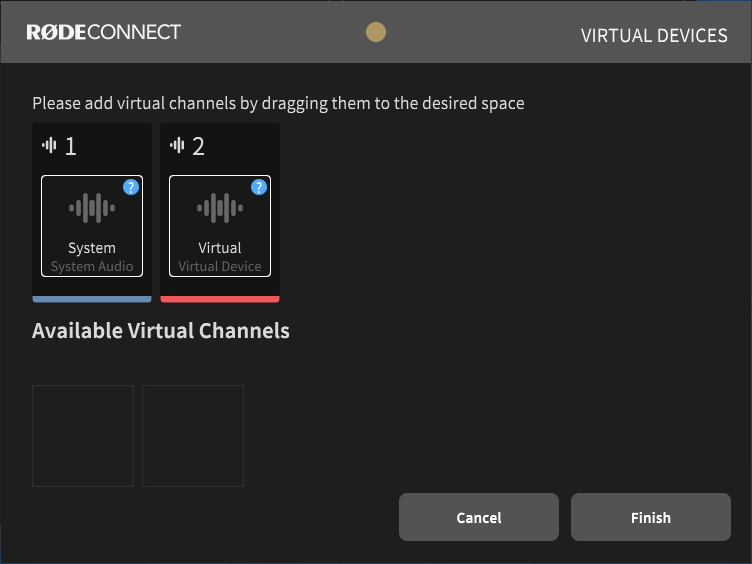Screen dimensions: 752x564
Task: Click the waveform icon in System card
Action: click(x=92, y=208)
